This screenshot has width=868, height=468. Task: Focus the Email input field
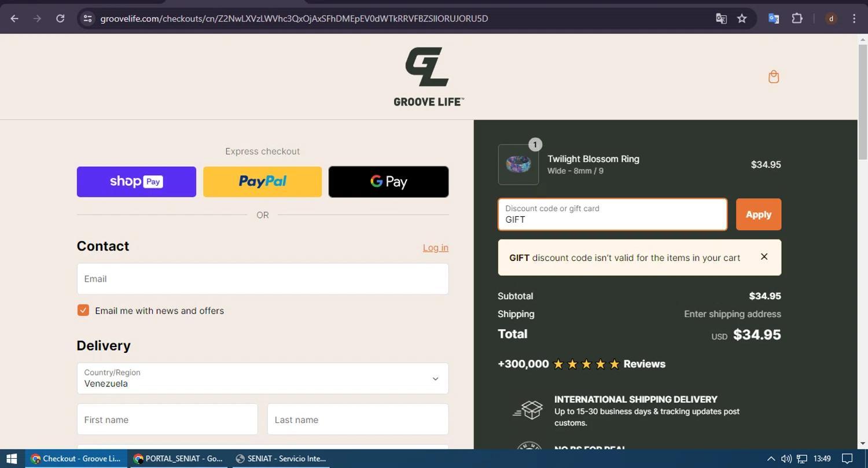pyautogui.click(x=263, y=279)
